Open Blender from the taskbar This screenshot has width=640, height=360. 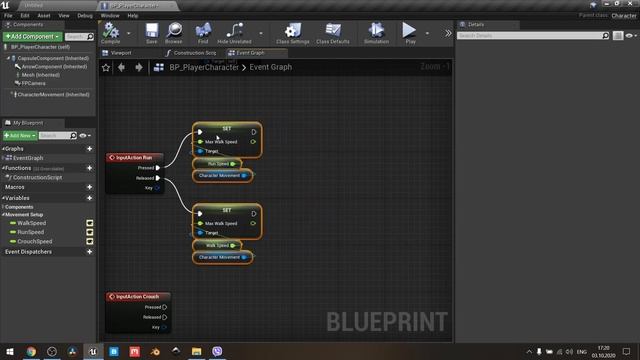click(155, 351)
